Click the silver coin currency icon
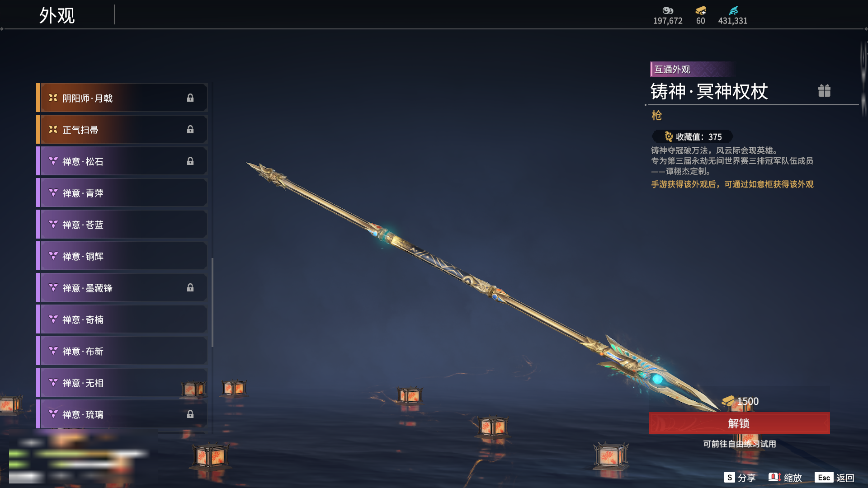The width and height of the screenshot is (868, 488). [x=668, y=10]
